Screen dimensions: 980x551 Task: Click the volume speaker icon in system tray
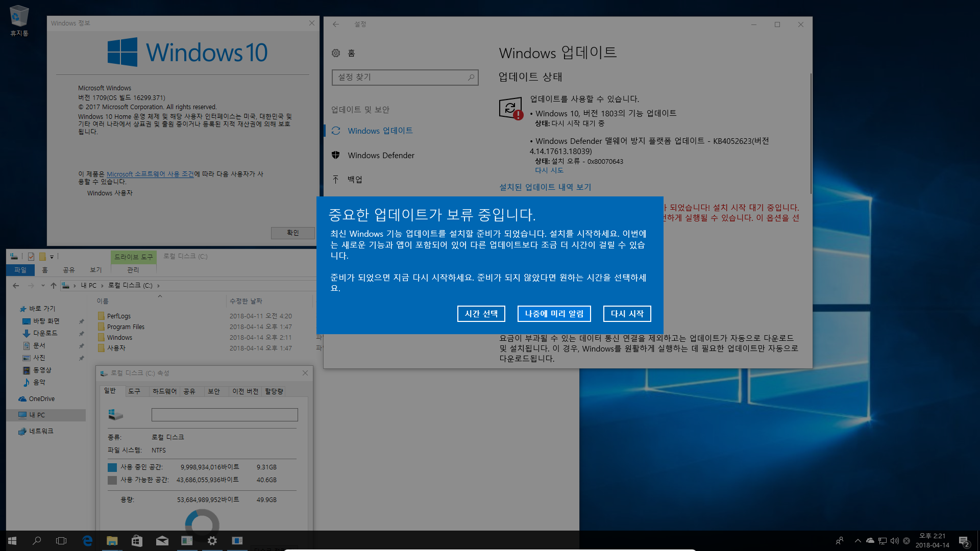coord(894,541)
